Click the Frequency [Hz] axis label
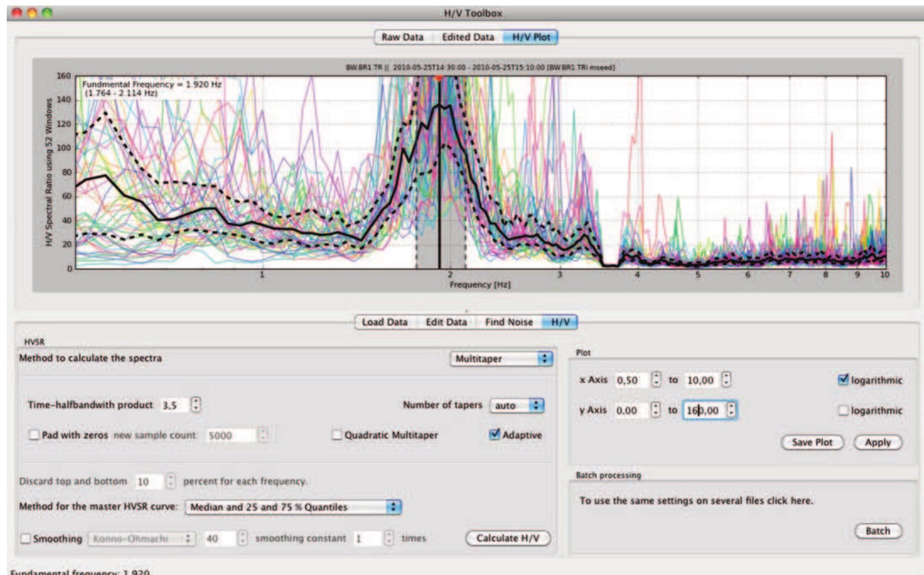This screenshot has width=924, height=575. tap(480, 285)
